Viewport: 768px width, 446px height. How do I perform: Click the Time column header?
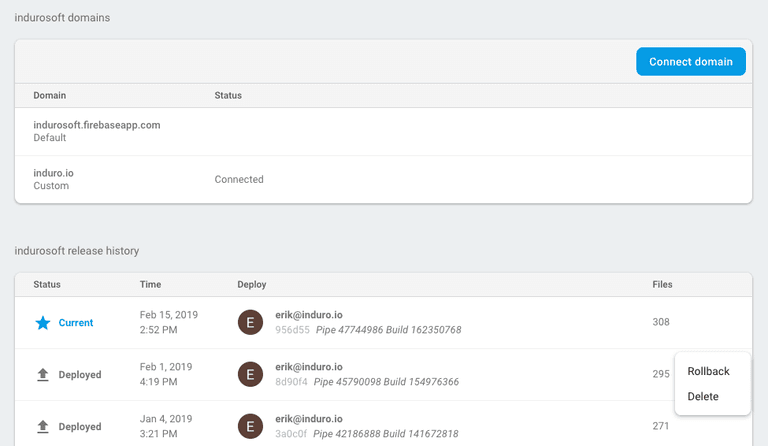150,284
